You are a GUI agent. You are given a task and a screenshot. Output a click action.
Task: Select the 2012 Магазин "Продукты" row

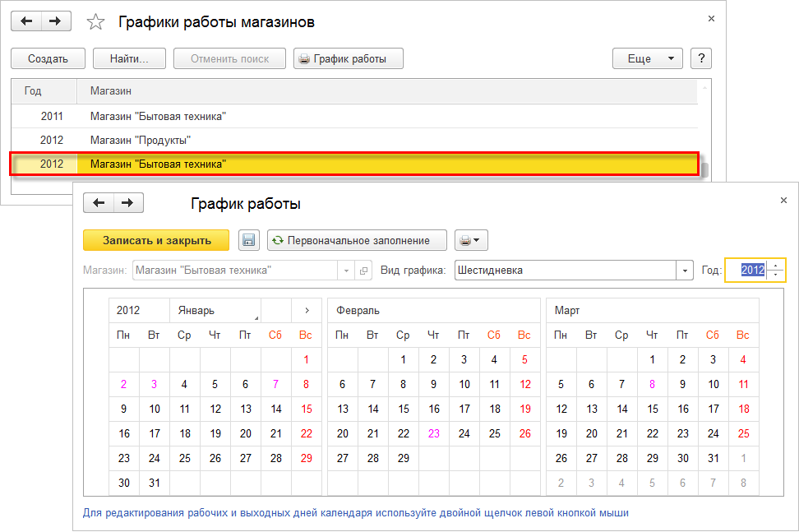point(140,140)
